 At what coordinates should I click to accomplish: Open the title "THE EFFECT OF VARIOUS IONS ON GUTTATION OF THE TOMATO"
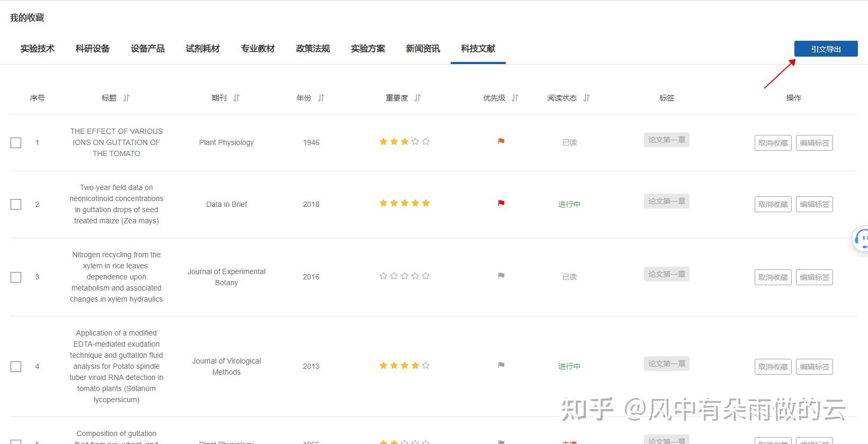click(117, 142)
